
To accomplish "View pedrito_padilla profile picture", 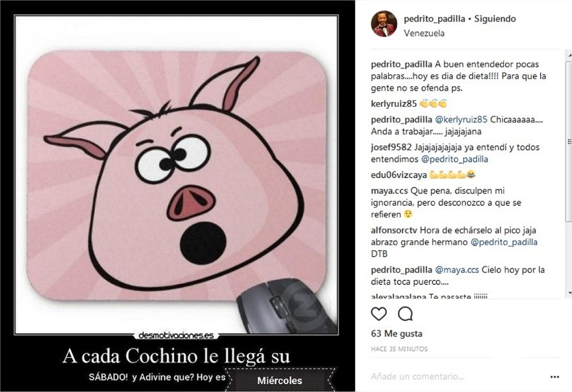I will tap(384, 24).
